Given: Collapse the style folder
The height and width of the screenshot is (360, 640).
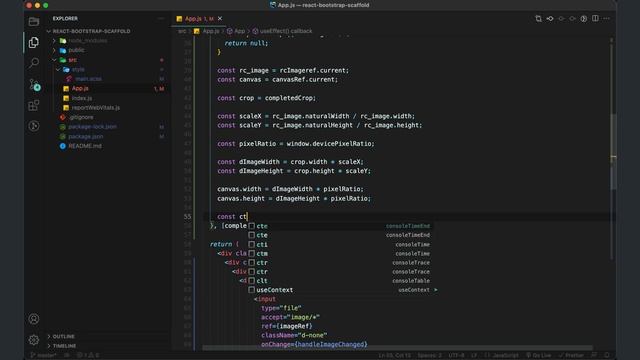Looking at the screenshot, I should [58, 69].
